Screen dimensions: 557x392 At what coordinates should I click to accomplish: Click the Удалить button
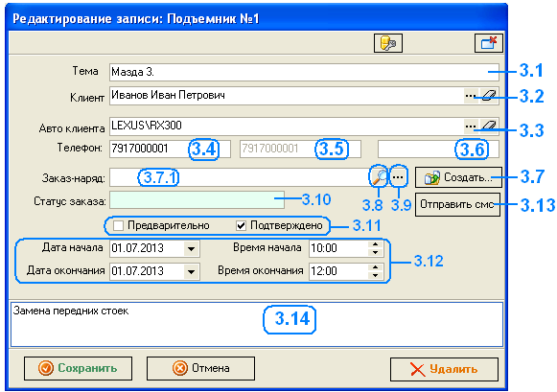tap(444, 369)
